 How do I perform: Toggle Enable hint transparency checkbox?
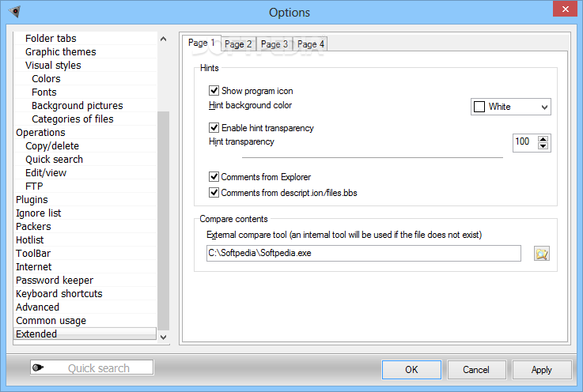[214, 128]
